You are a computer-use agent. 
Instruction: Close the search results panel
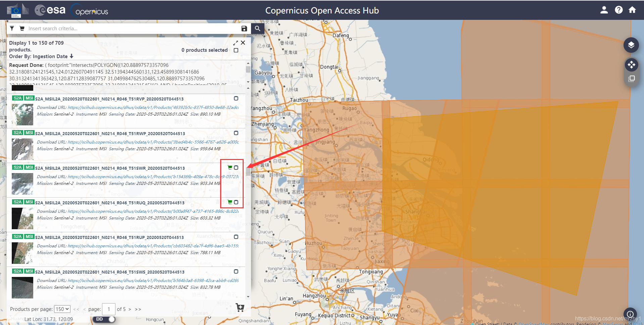[243, 43]
